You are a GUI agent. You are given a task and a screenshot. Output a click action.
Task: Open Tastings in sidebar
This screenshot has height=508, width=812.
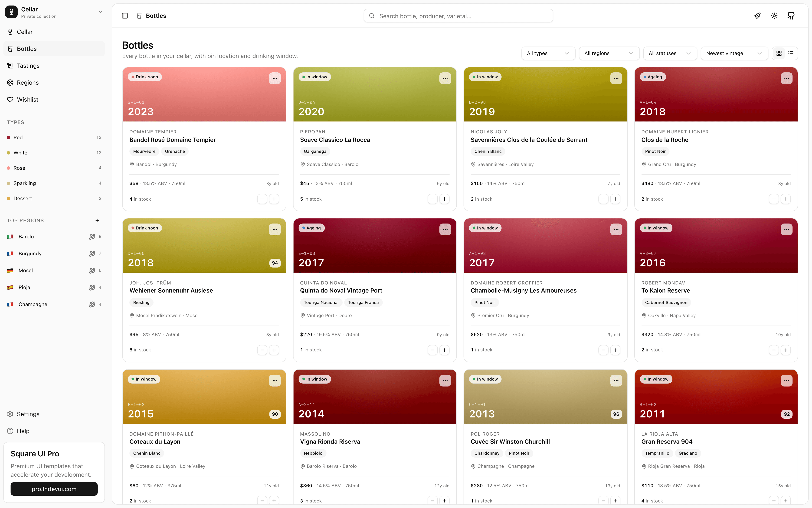(x=54, y=66)
